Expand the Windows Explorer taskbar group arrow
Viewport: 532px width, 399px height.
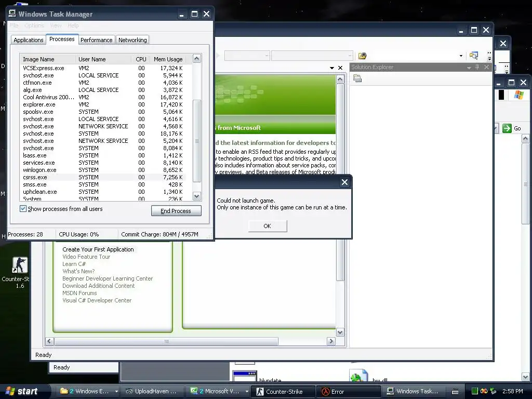pos(116,391)
